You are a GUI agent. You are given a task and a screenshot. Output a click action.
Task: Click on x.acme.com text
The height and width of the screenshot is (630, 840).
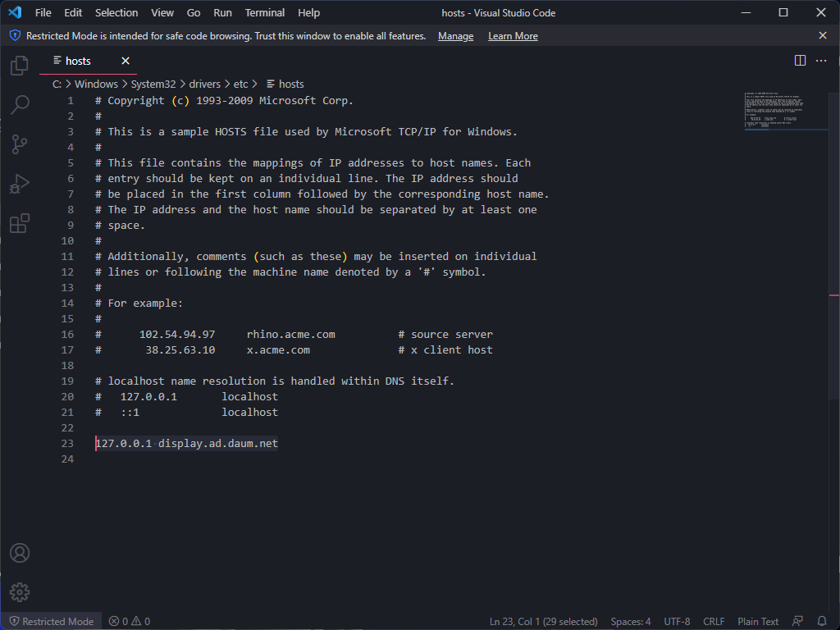(x=278, y=349)
